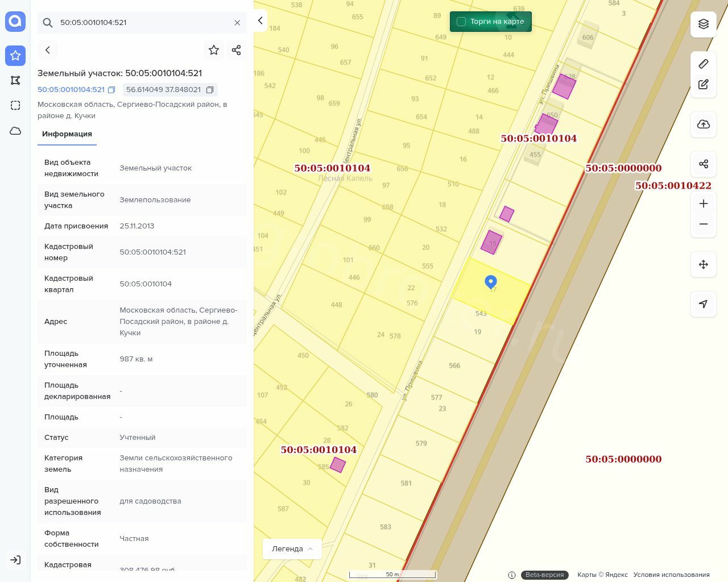
Task: Select the ruler measurement tool
Action: point(704,64)
